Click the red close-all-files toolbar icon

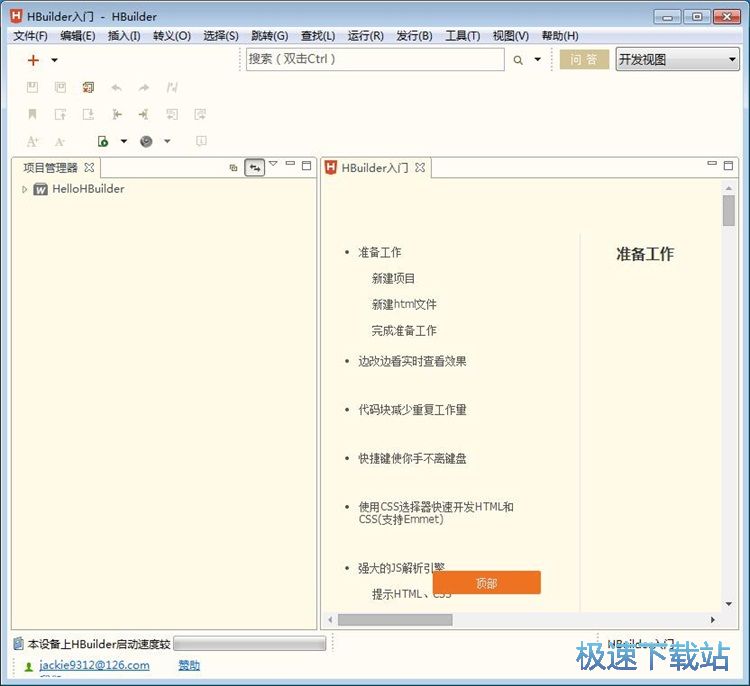point(89,88)
